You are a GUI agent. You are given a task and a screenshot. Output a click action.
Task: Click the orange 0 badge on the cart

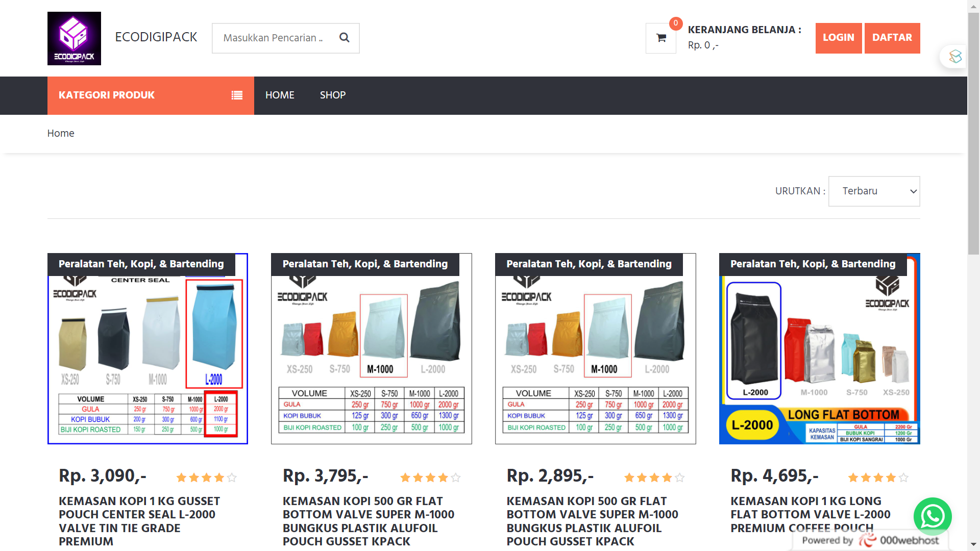tap(675, 23)
